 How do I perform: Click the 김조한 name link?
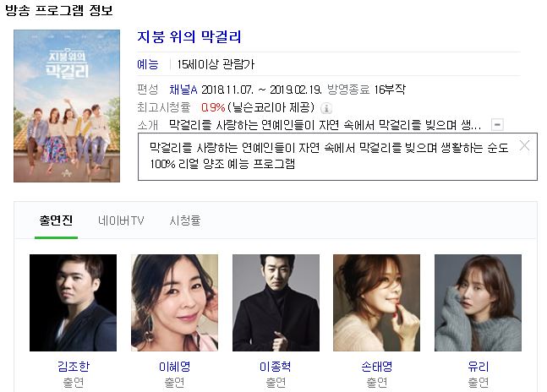click(74, 366)
